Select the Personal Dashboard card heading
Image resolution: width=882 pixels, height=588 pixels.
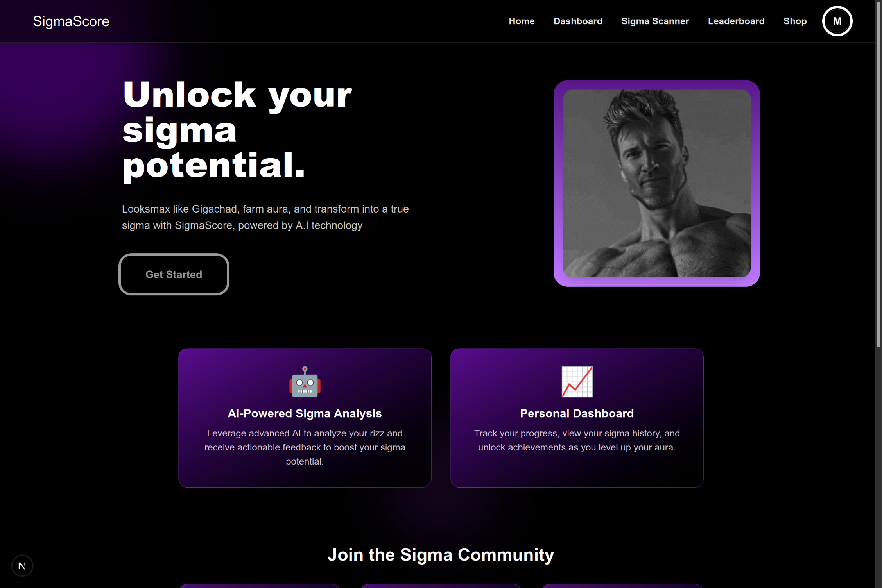577,413
